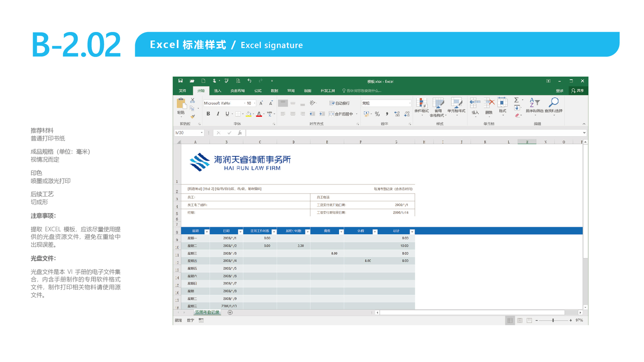The width and height of the screenshot is (644, 362).
Task: Select the Format Painter brush
Action: click(192, 116)
